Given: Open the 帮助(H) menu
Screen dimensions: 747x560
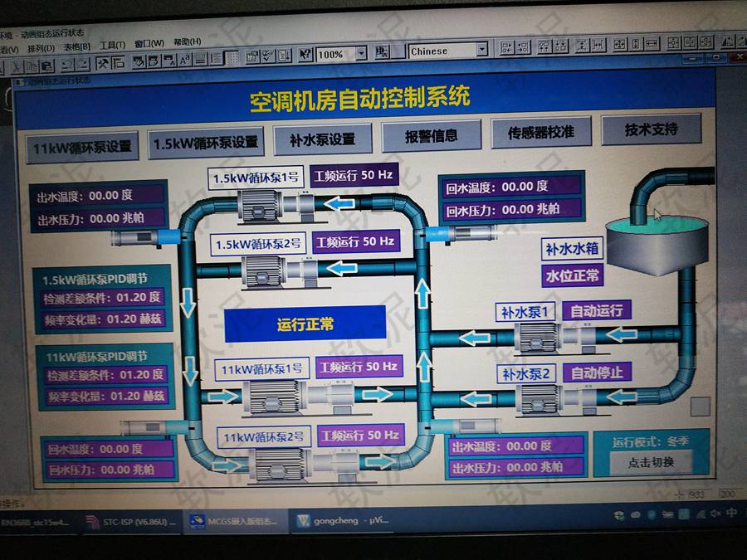Looking at the screenshot, I should [187, 41].
